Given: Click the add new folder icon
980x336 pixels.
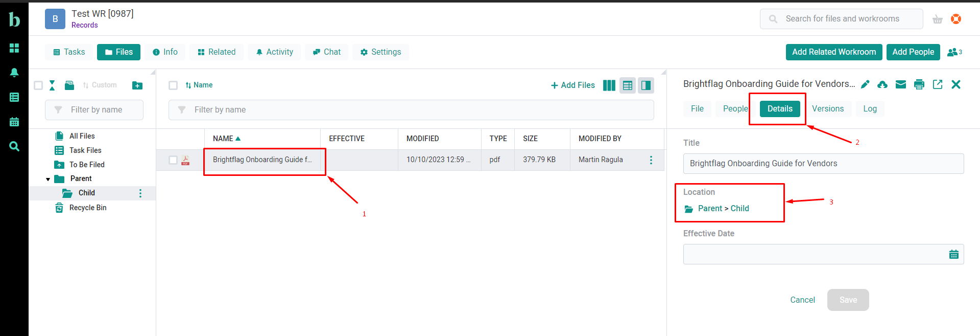Looking at the screenshot, I should pos(137,85).
